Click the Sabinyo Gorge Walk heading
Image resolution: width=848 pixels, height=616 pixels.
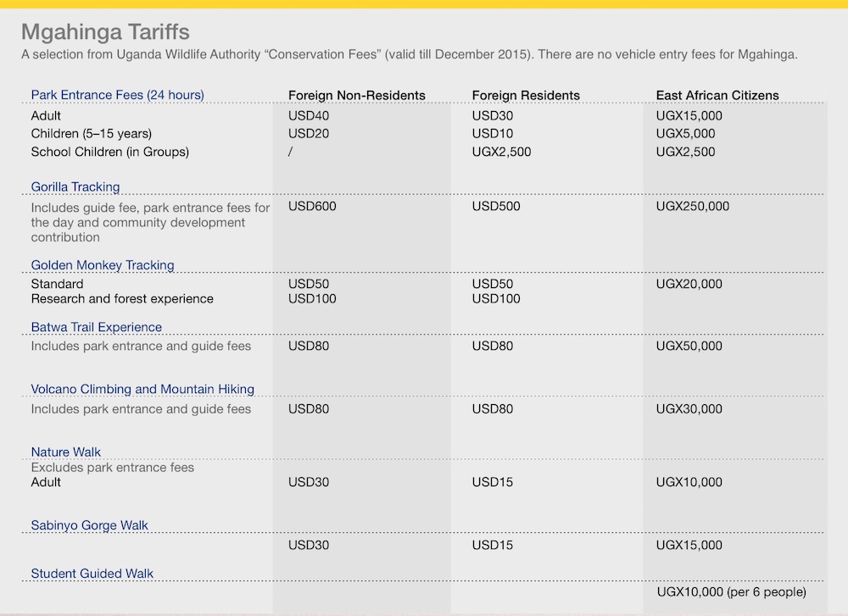(x=89, y=525)
